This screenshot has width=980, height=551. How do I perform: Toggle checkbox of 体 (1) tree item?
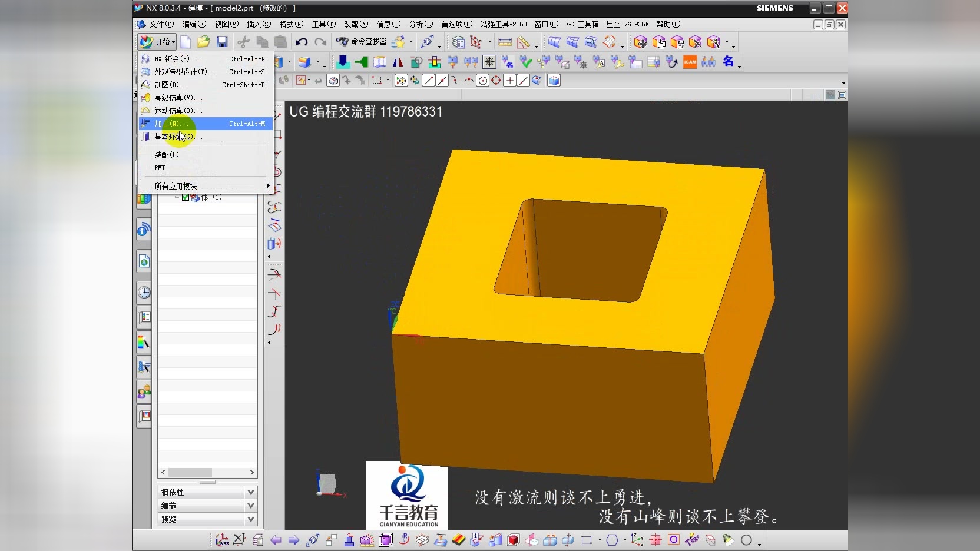click(186, 198)
